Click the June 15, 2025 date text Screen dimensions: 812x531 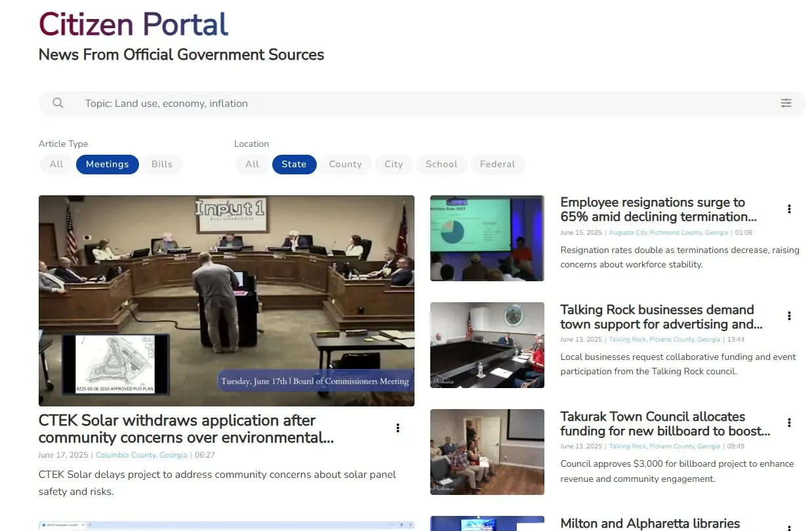click(x=581, y=233)
